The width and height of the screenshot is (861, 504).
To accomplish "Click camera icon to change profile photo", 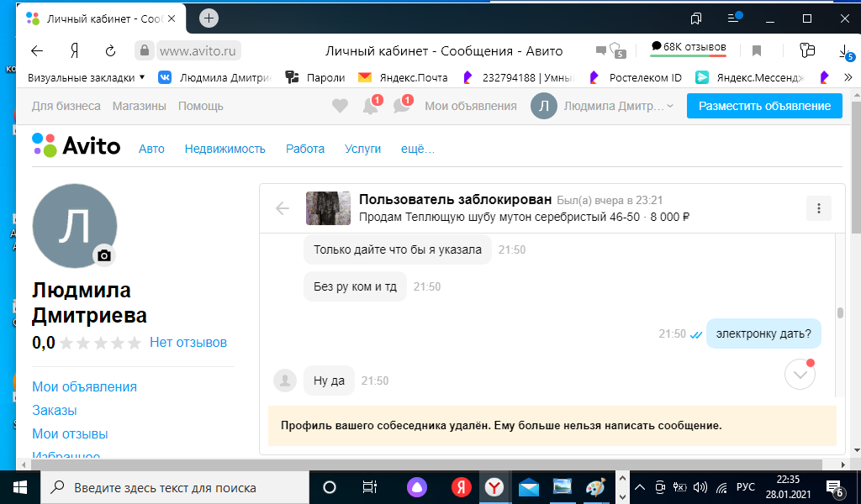I will (104, 255).
